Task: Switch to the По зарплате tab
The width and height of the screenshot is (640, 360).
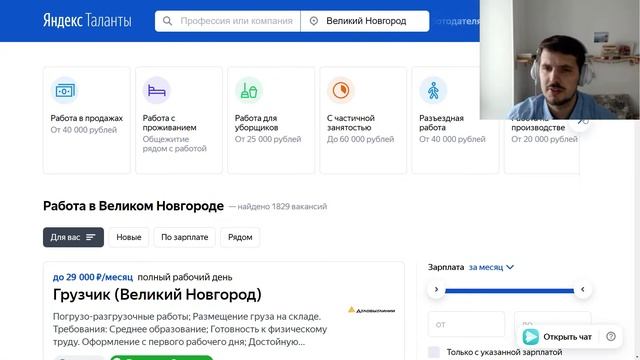Action: pyautogui.click(x=184, y=237)
